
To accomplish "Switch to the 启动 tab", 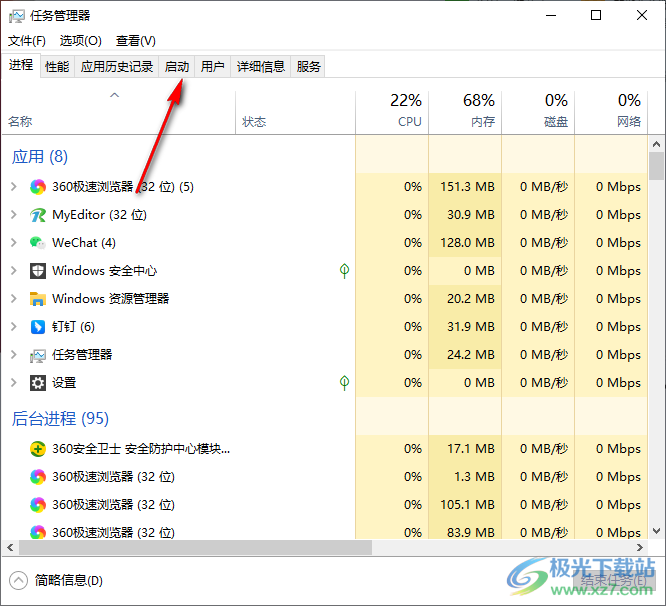I will click(x=177, y=66).
